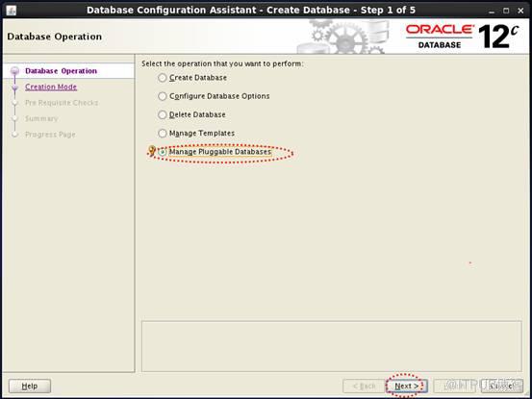532x399 pixels.
Task: Maximize the Database Configuration Assistant window
Action: (506, 11)
